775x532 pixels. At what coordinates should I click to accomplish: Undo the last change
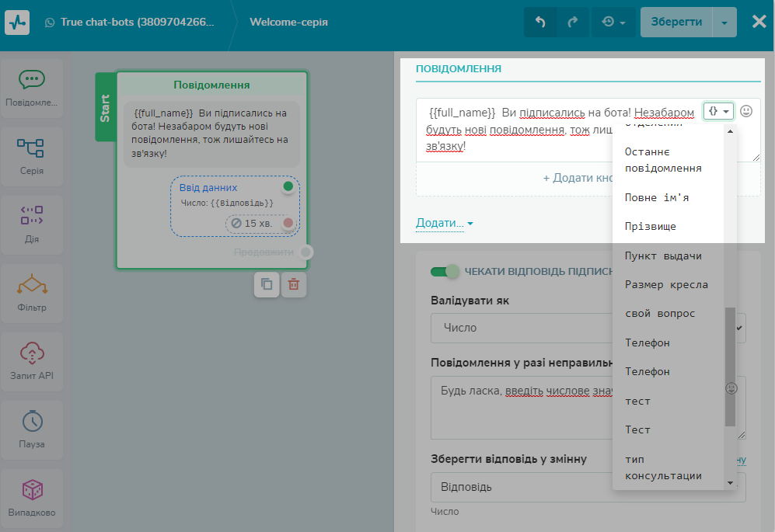coord(540,23)
